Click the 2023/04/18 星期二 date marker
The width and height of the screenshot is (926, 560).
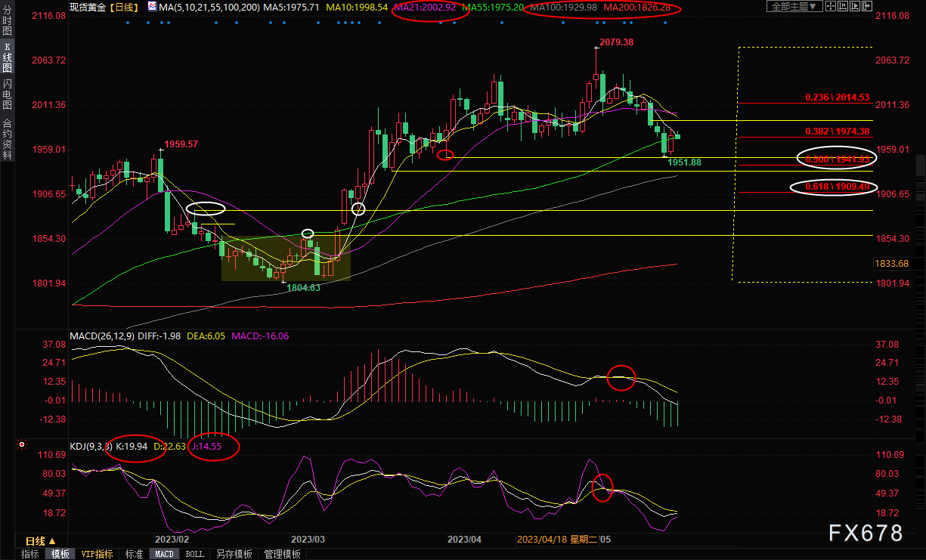click(x=557, y=540)
